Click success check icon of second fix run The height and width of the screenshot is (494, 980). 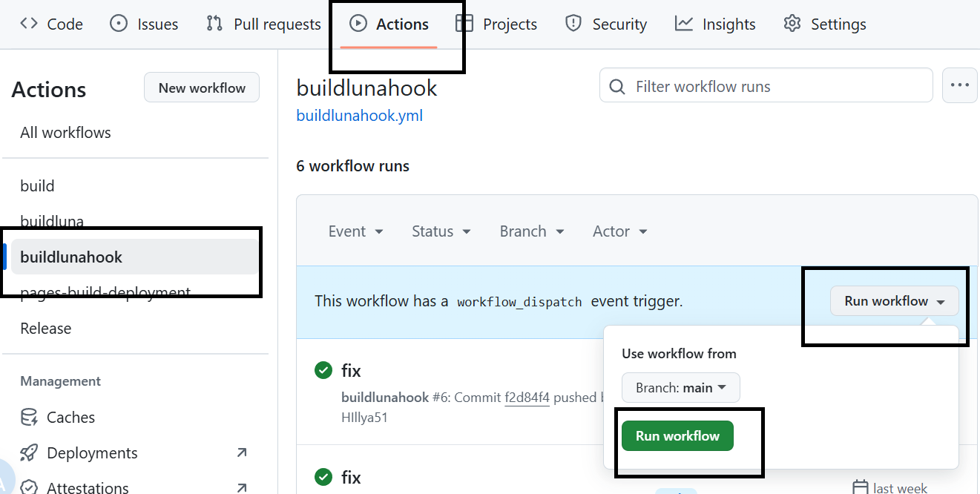323,477
